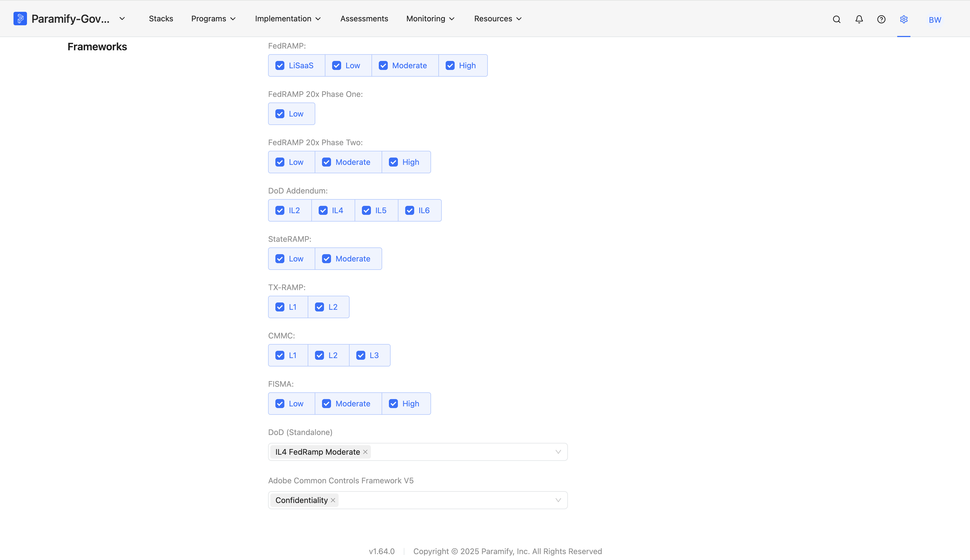Click the Paramify-Gov workspace name

71,19
